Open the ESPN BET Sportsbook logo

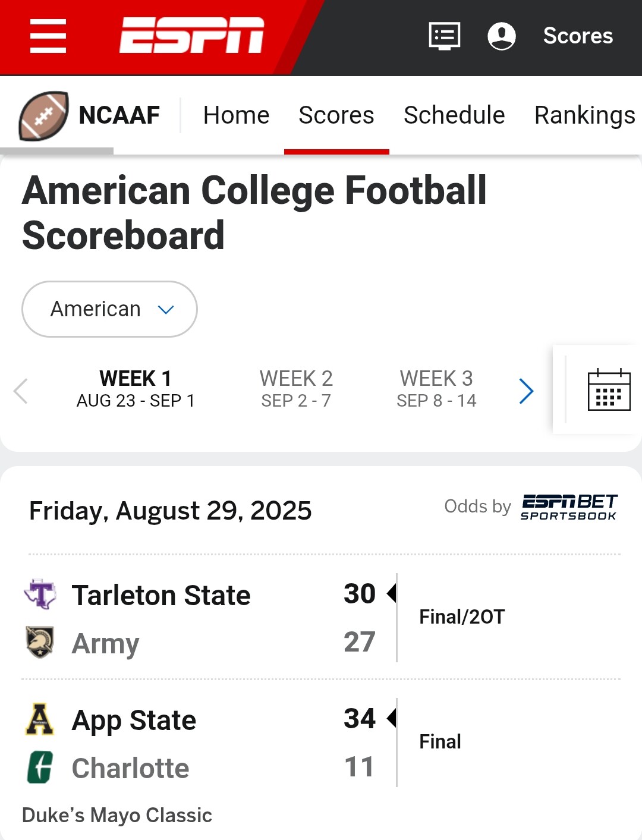tap(569, 507)
